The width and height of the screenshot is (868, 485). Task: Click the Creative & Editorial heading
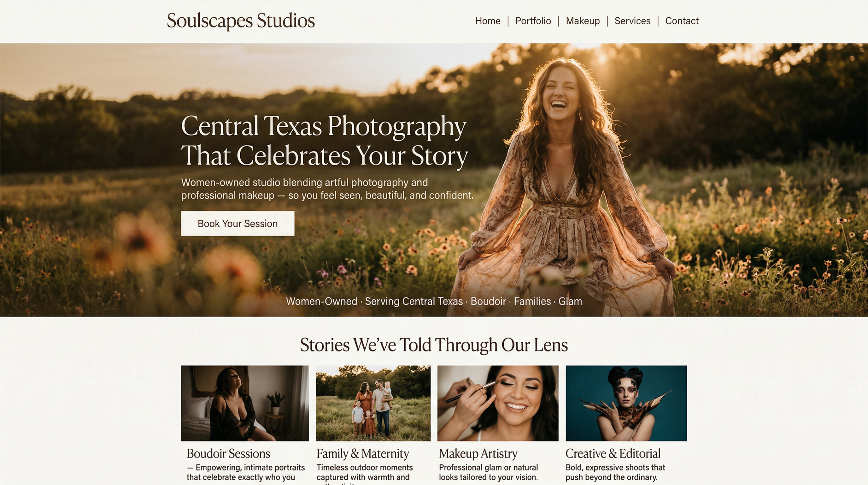click(x=613, y=453)
